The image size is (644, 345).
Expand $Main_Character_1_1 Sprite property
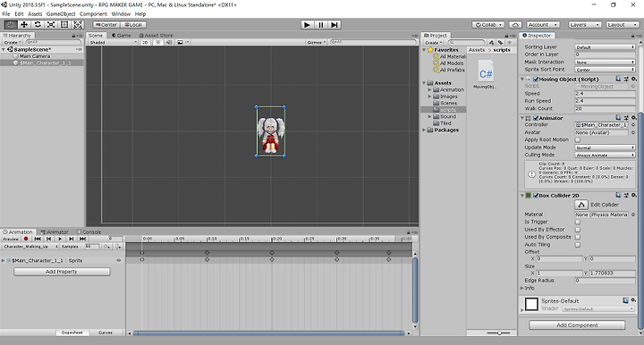click(x=4, y=260)
